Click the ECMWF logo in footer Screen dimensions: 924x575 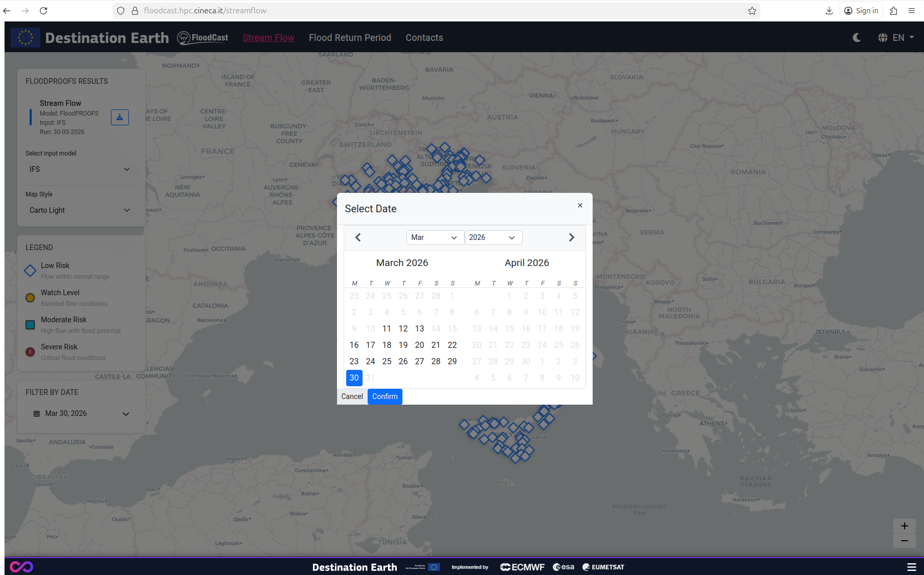click(x=522, y=567)
